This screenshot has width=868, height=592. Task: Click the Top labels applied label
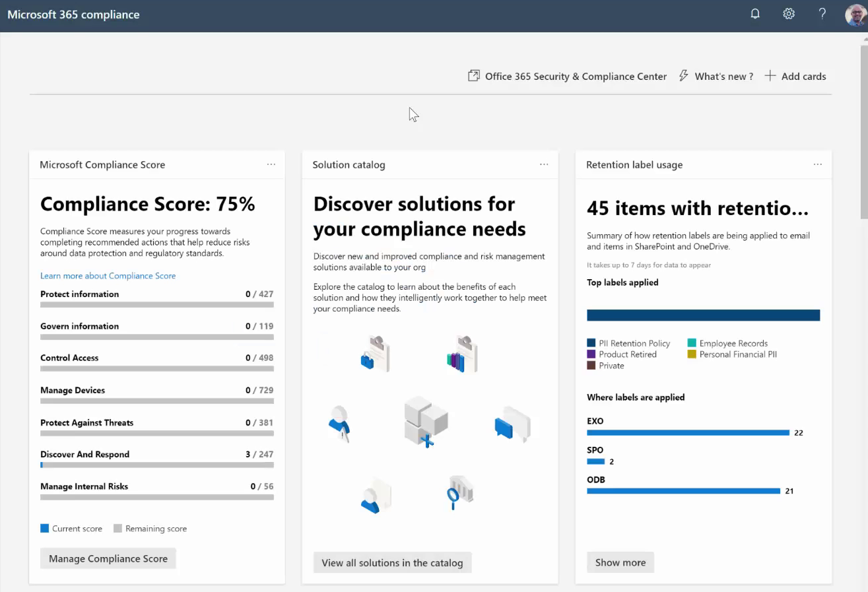click(x=622, y=282)
